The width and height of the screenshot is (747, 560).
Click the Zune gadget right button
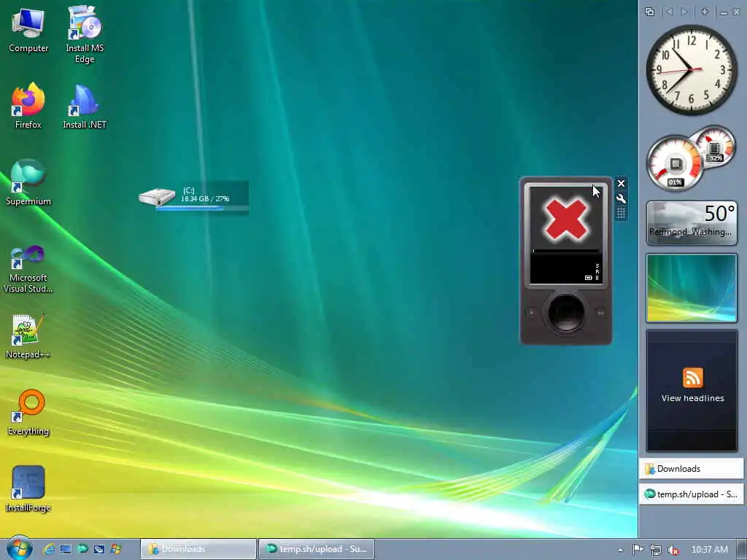(601, 313)
